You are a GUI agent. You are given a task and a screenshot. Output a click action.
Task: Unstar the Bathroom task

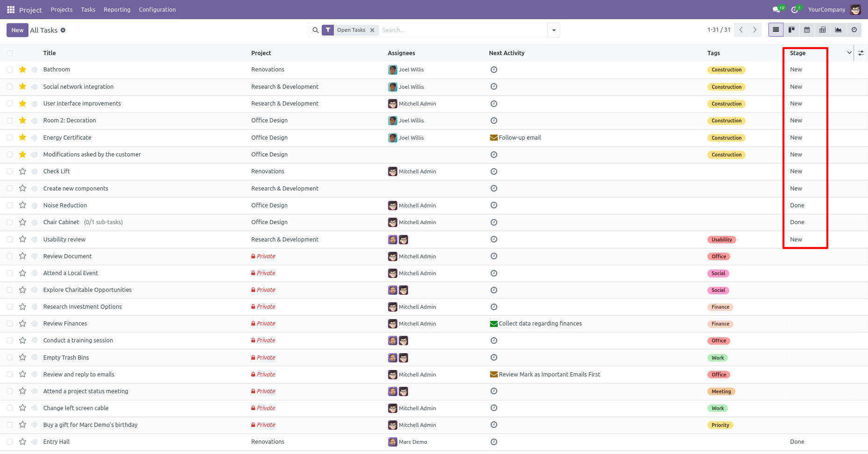tap(22, 70)
